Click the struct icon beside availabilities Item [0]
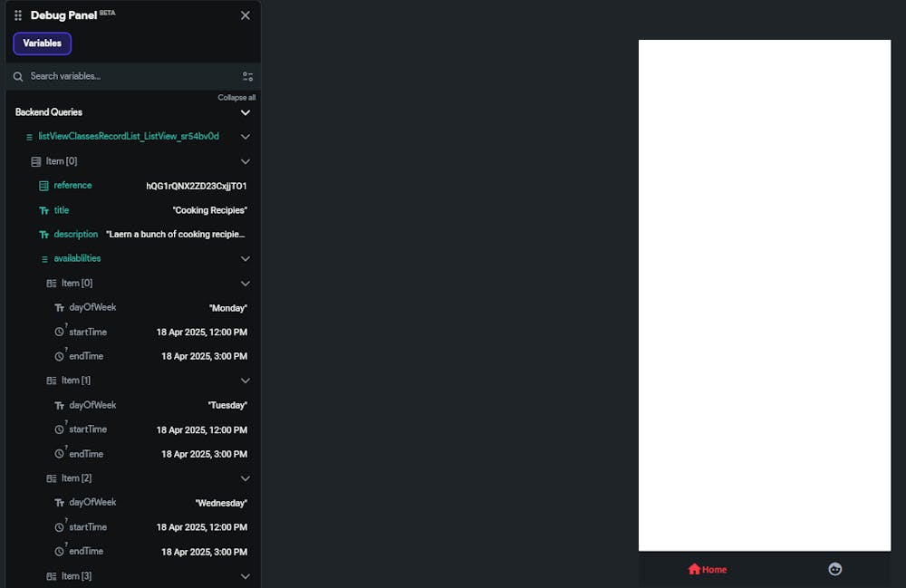This screenshot has height=588, width=906. [x=52, y=284]
